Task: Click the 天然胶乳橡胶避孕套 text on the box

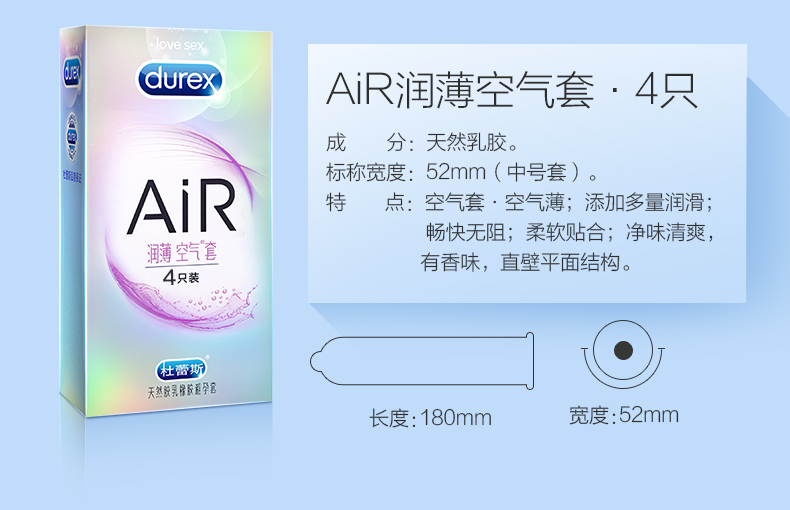Action: coord(181,390)
